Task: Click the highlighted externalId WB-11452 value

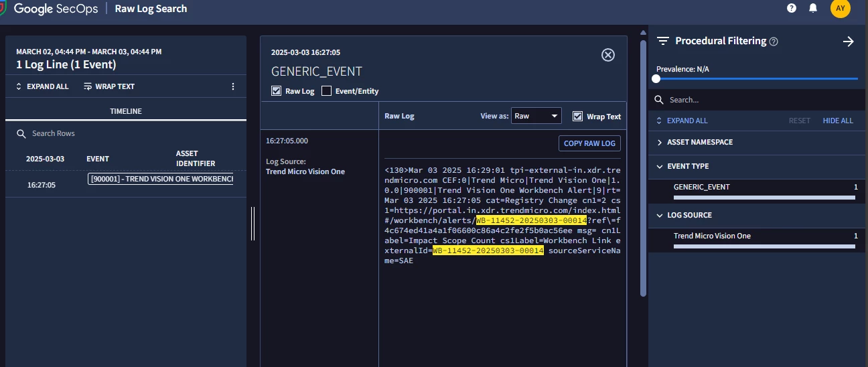Action: click(x=488, y=250)
